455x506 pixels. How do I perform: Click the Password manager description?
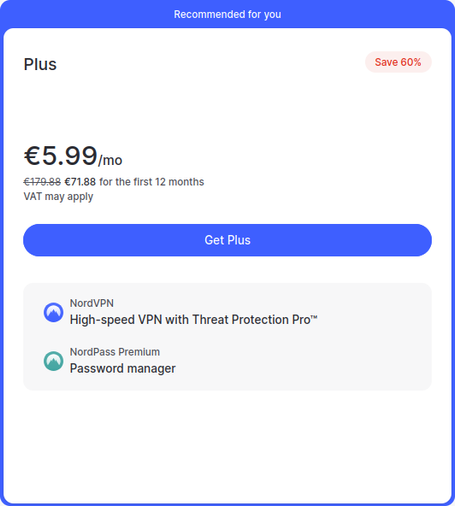(x=123, y=368)
